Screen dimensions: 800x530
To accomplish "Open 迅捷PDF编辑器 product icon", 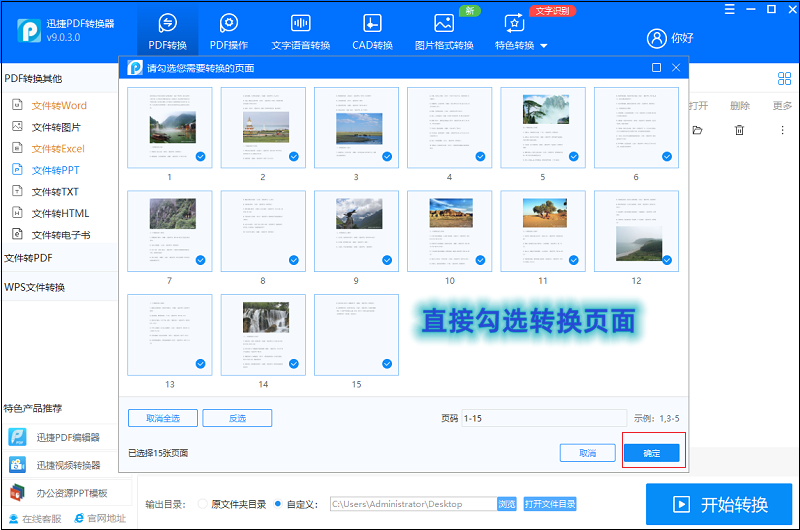I will [18, 437].
